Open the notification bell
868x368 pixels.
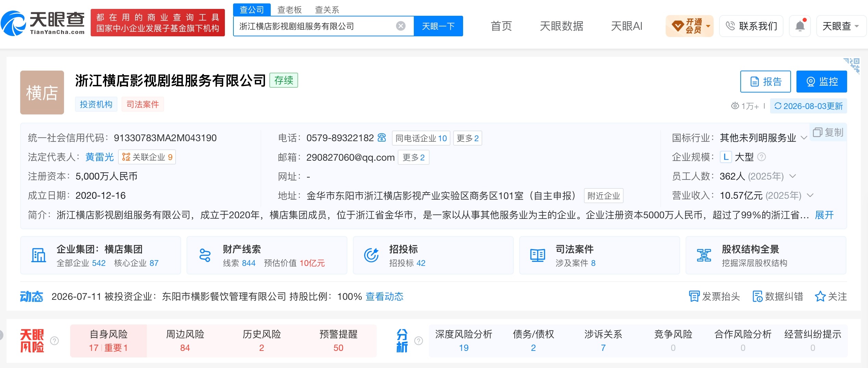click(x=800, y=26)
